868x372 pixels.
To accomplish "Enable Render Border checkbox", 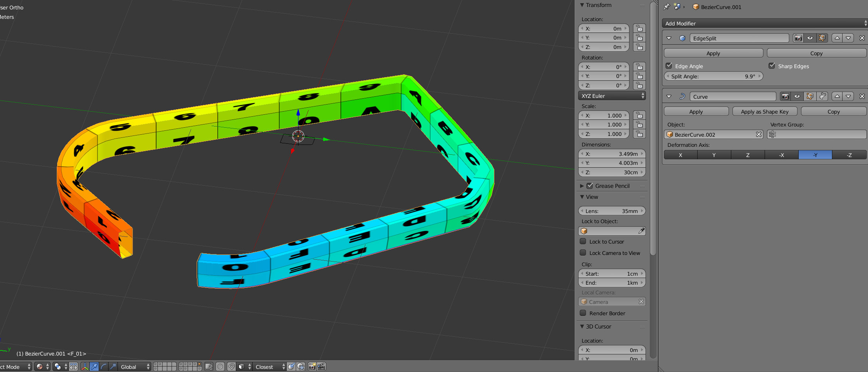I will point(583,313).
